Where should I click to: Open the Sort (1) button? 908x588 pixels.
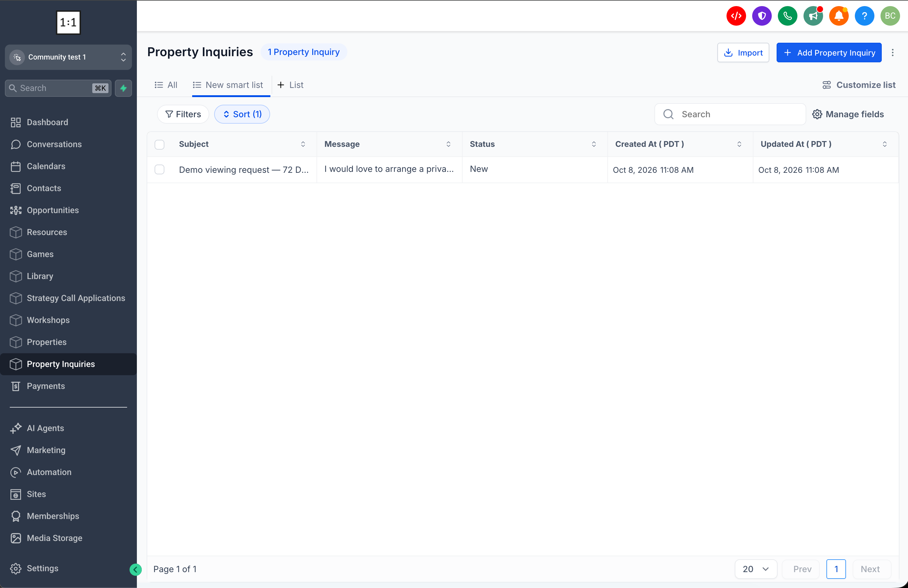[x=242, y=114]
